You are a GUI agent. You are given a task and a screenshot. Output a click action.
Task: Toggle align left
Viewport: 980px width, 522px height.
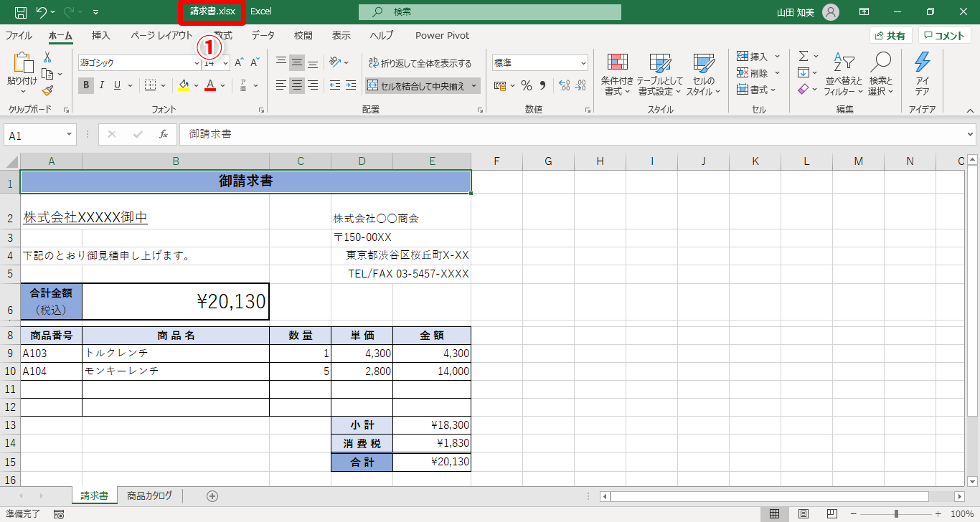tap(281, 86)
